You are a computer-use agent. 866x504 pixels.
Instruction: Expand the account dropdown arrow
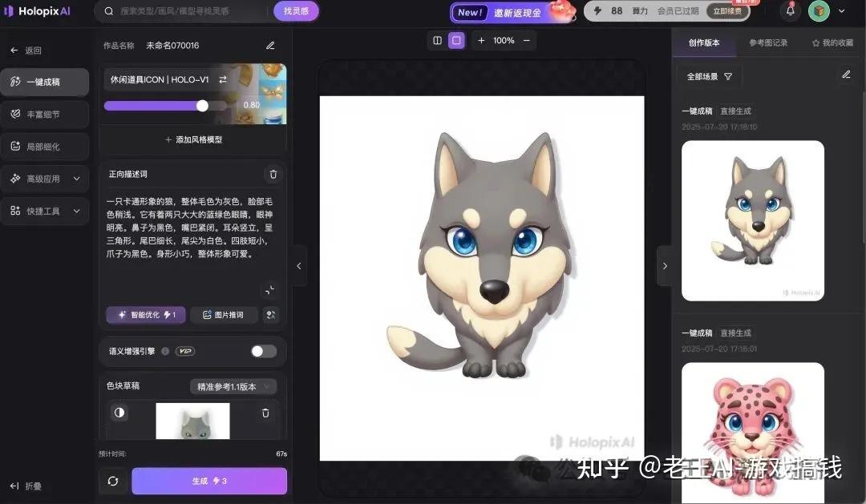pos(841,10)
